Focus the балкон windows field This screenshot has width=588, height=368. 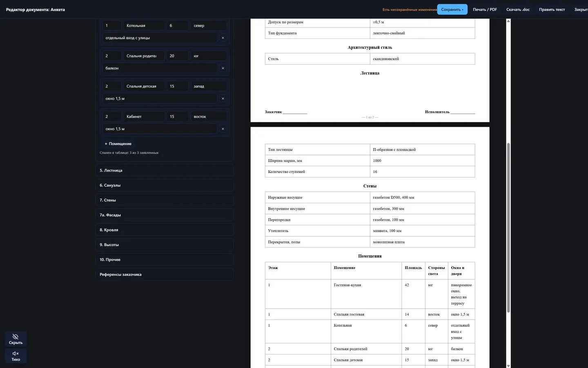click(160, 68)
